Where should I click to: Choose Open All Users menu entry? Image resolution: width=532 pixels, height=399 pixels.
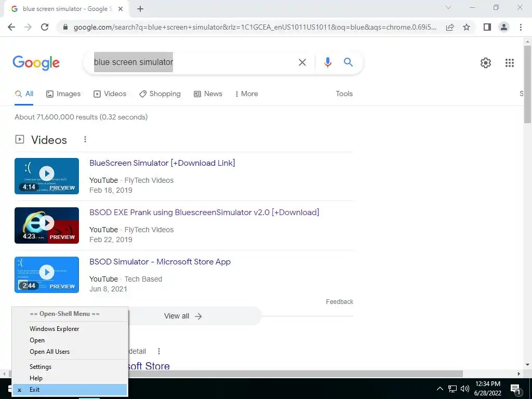(x=70, y=352)
